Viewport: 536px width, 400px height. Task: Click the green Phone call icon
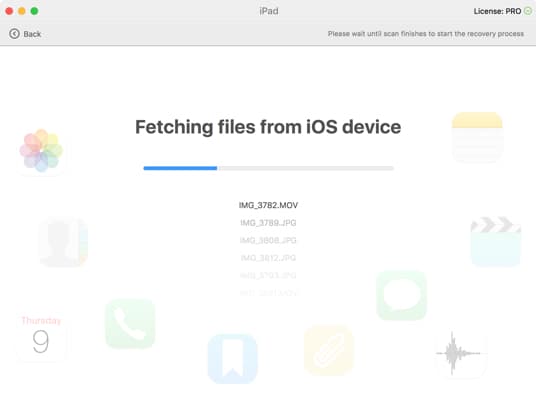(130, 324)
